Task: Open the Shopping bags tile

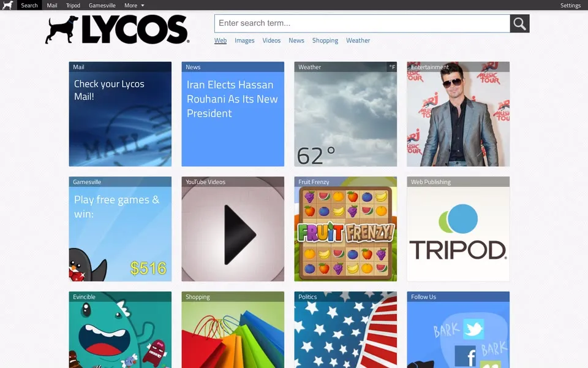Action: point(233,330)
